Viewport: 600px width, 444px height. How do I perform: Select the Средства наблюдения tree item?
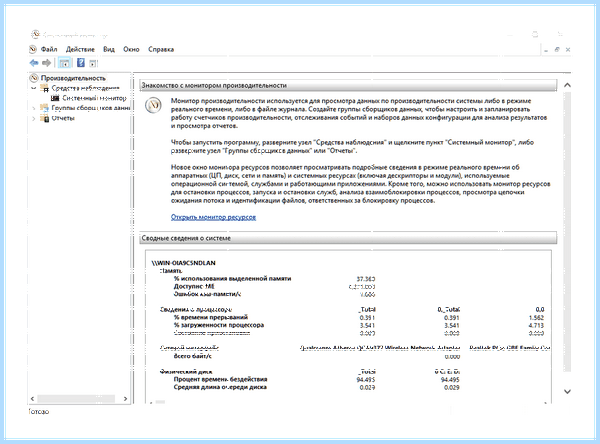[x=85, y=88]
